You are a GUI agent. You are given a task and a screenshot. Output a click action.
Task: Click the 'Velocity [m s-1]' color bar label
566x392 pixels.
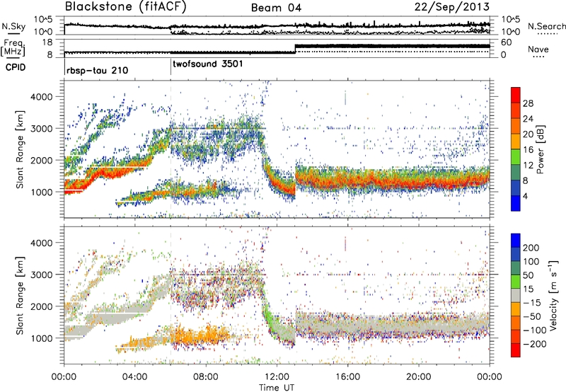(x=554, y=296)
